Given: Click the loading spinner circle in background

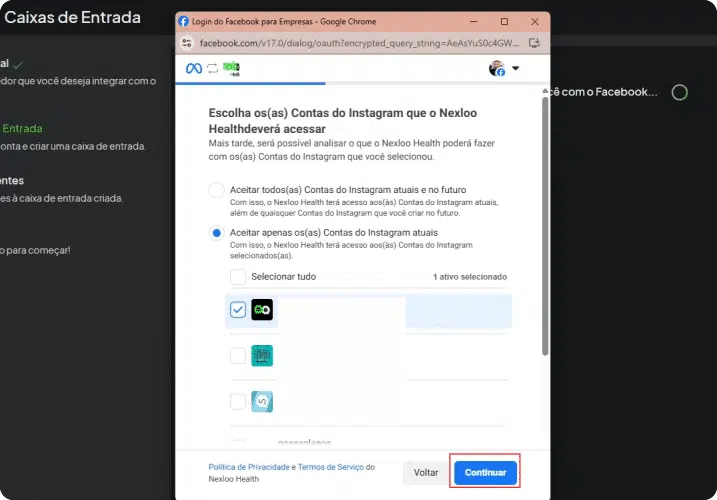Looking at the screenshot, I should pos(680,92).
